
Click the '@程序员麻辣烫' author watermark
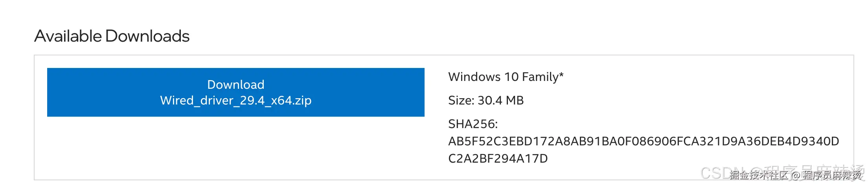click(827, 175)
